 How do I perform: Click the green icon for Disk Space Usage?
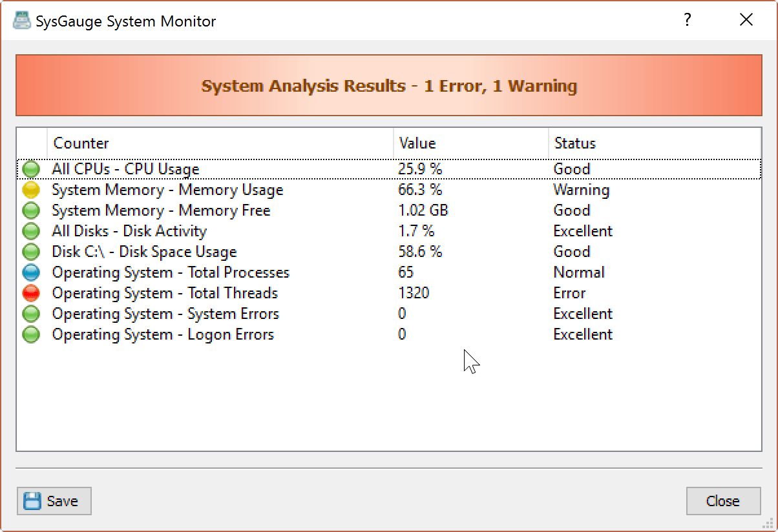31,251
